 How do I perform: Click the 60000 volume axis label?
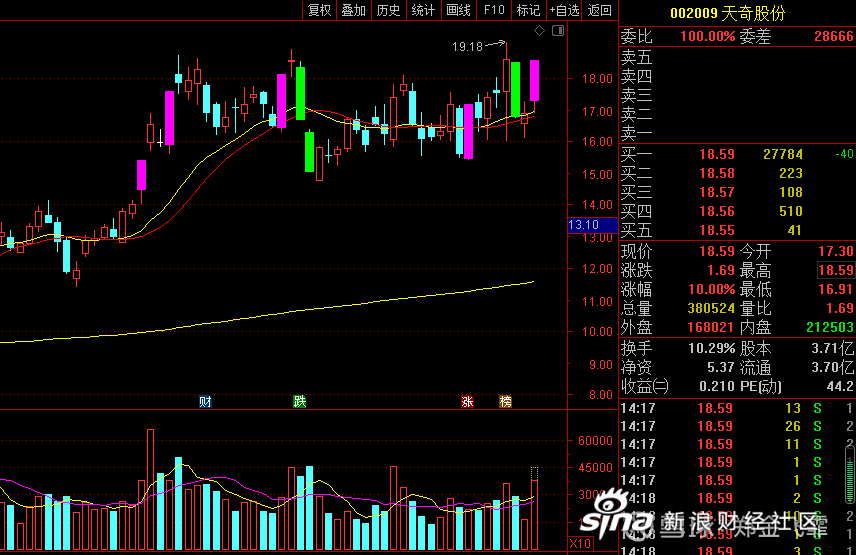click(595, 441)
